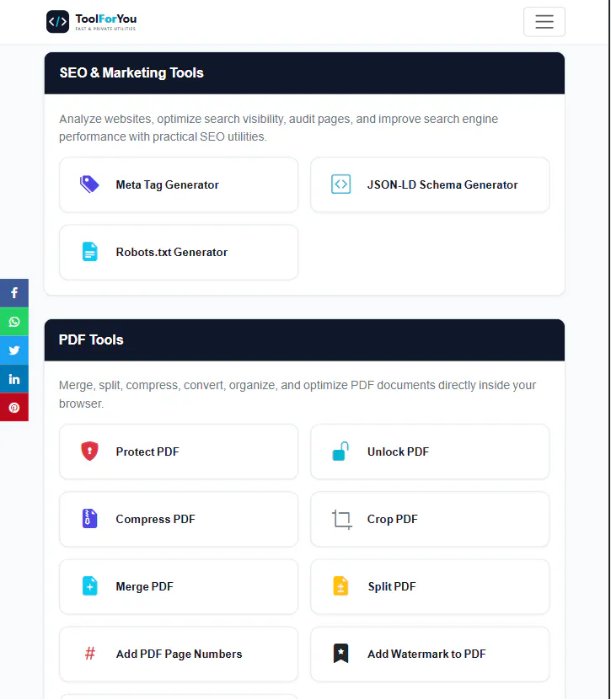Open the Compress PDF tool
The width and height of the screenshot is (611, 700).
[179, 519]
